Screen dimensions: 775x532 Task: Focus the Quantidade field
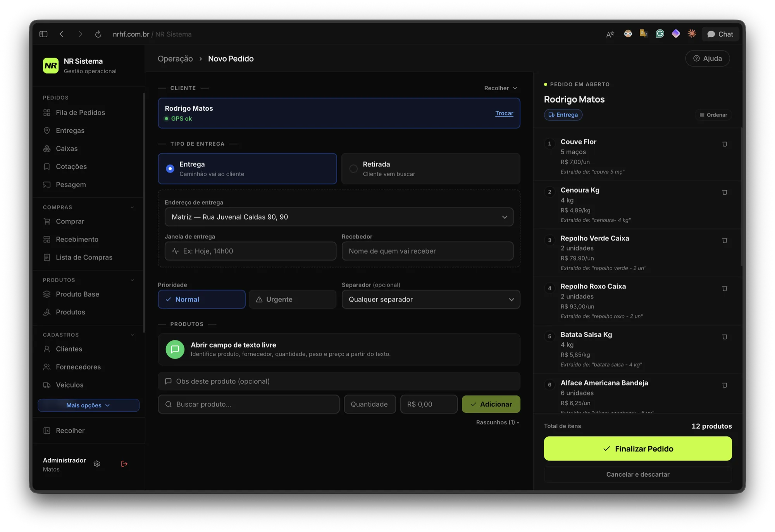[370, 404]
